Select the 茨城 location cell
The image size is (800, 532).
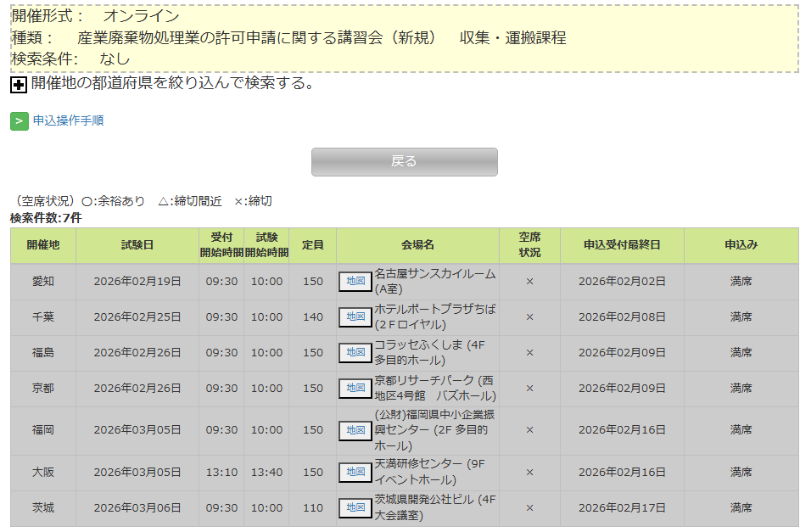[43, 508]
